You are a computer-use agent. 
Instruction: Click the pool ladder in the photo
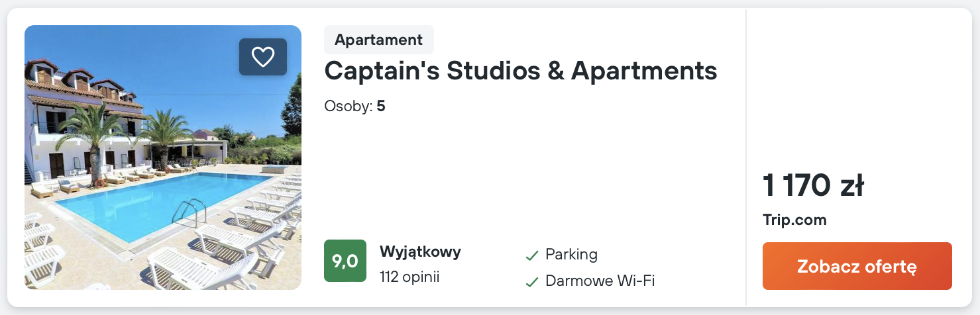click(191, 210)
